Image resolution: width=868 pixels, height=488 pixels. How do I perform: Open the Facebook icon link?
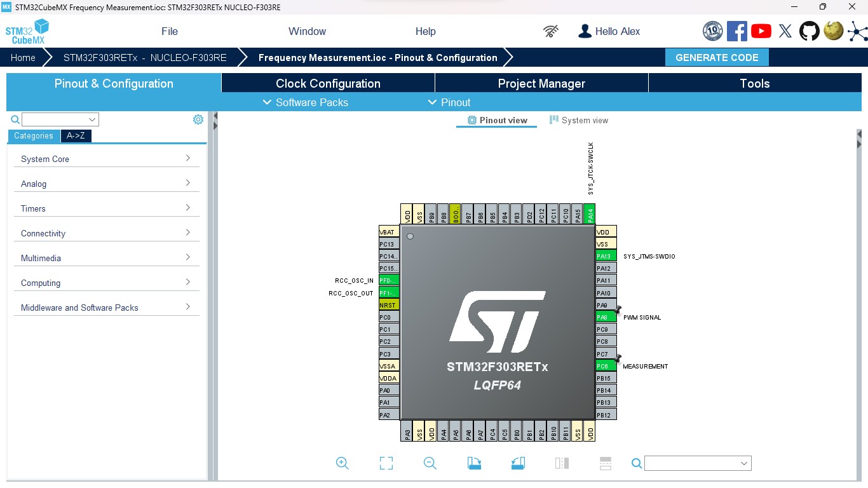pos(737,31)
